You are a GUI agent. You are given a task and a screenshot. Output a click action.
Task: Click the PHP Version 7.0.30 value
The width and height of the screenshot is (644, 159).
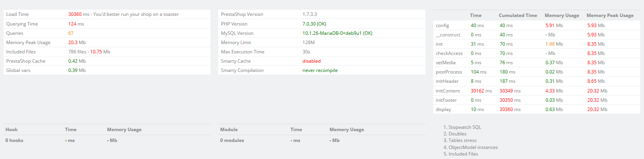(x=314, y=24)
